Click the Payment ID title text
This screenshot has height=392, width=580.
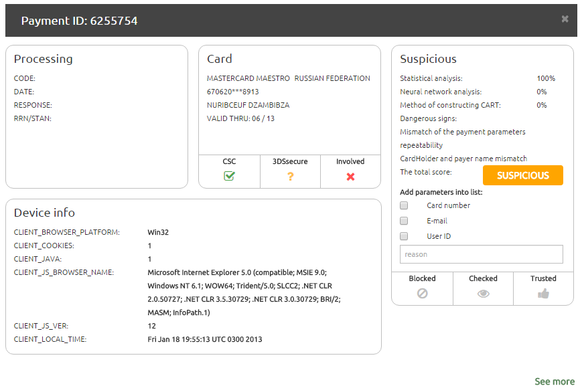click(79, 21)
